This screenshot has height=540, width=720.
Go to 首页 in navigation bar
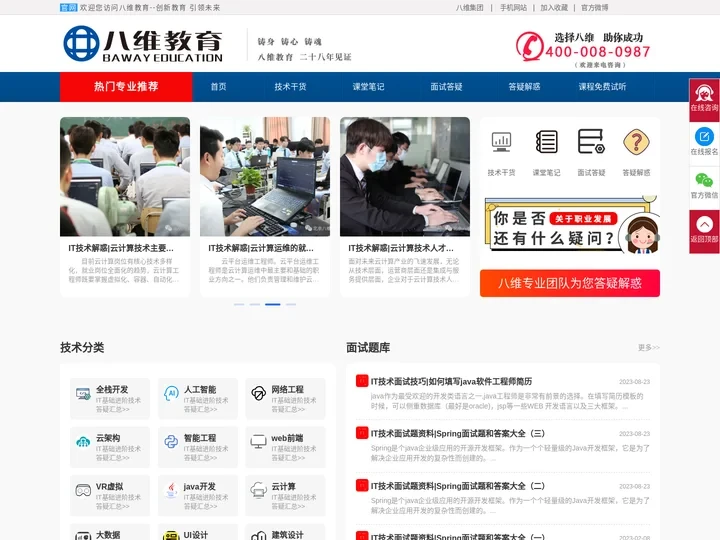[x=218, y=86]
